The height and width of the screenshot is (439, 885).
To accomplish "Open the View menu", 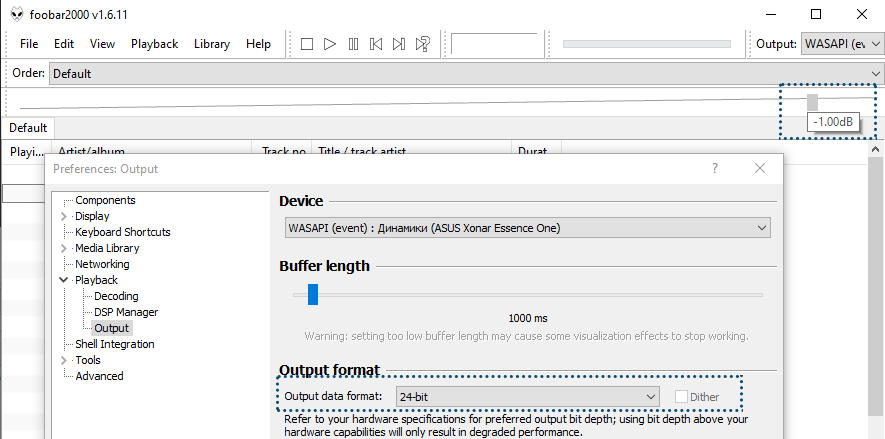I will [102, 44].
